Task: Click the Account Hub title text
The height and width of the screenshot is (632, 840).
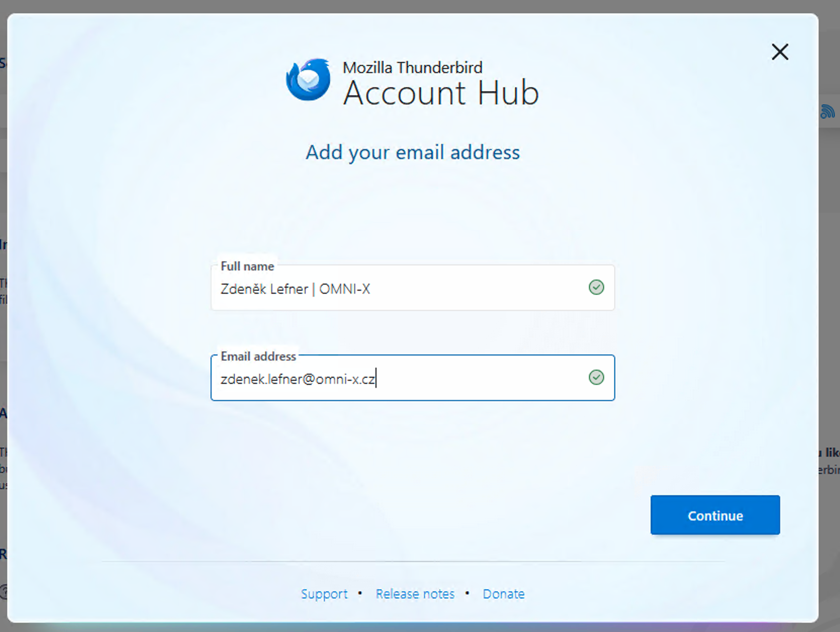Action: (441, 94)
